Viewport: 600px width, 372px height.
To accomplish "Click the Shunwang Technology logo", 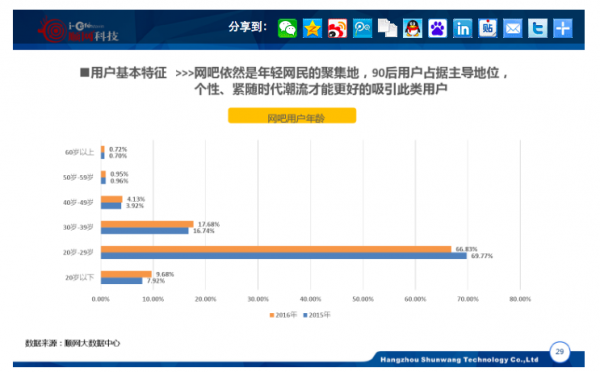I will 78,30.
